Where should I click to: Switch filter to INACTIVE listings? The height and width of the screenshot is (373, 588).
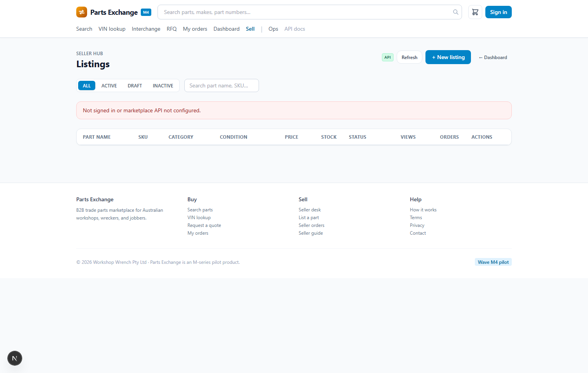coord(163,85)
